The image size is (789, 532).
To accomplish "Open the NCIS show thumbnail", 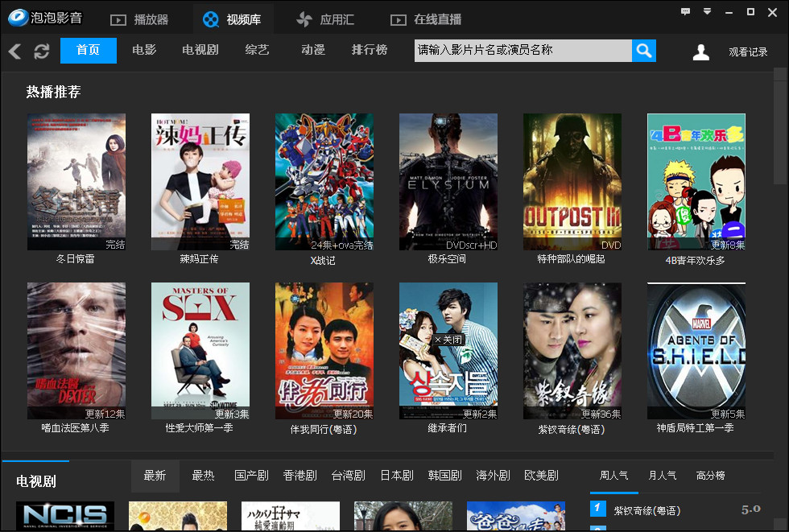I will [x=65, y=516].
